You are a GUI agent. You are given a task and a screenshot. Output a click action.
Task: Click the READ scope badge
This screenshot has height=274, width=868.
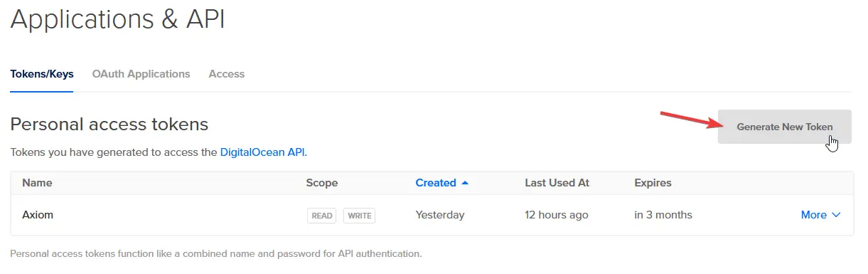(x=322, y=216)
